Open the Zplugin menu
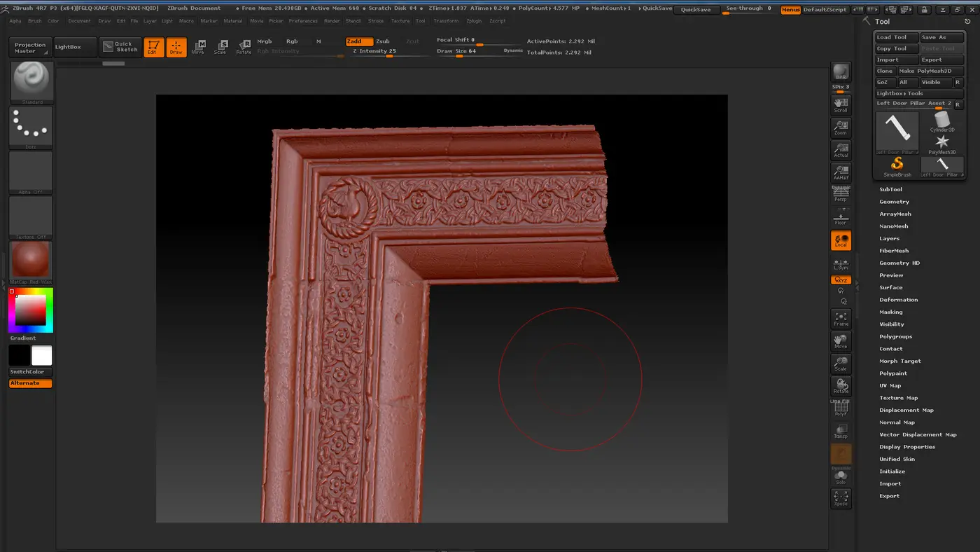Viewport: 980px width, 552px height. [474, 21]
